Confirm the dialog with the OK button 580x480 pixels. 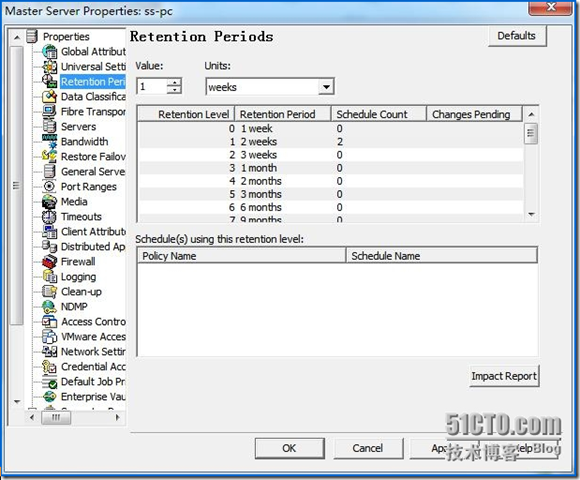pyautogui.click(x=289, y=448)
